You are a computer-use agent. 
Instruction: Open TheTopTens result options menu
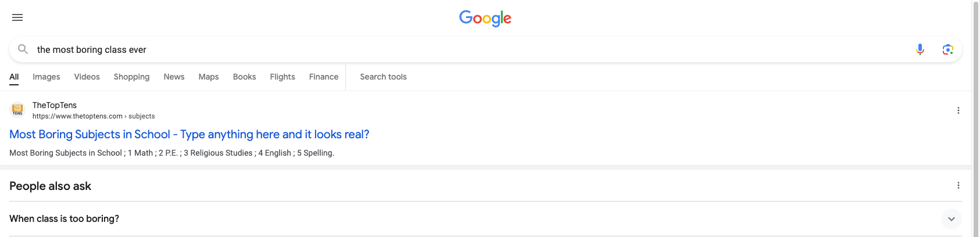[958, 110]
